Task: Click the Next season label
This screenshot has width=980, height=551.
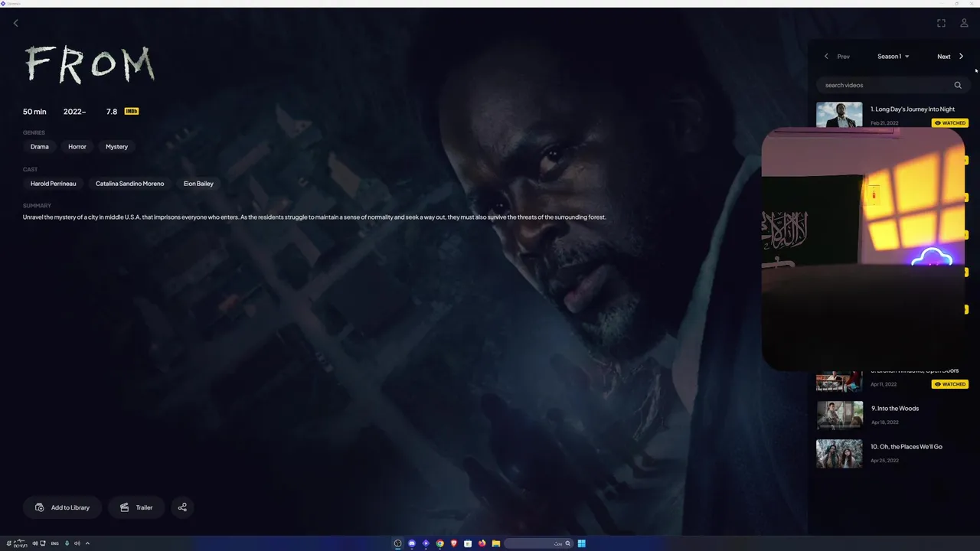Action: 944,57
